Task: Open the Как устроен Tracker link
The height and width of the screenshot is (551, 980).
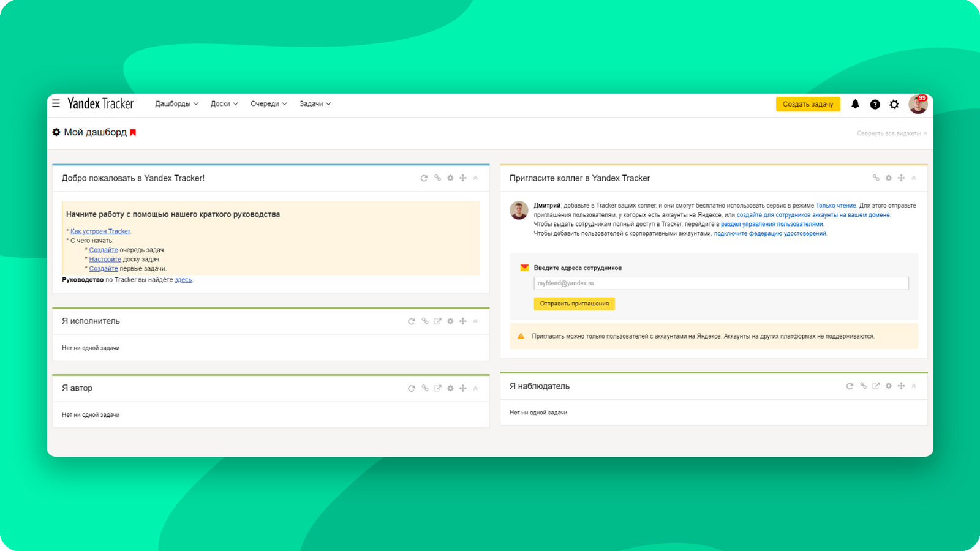Action: tap(100, 231)
